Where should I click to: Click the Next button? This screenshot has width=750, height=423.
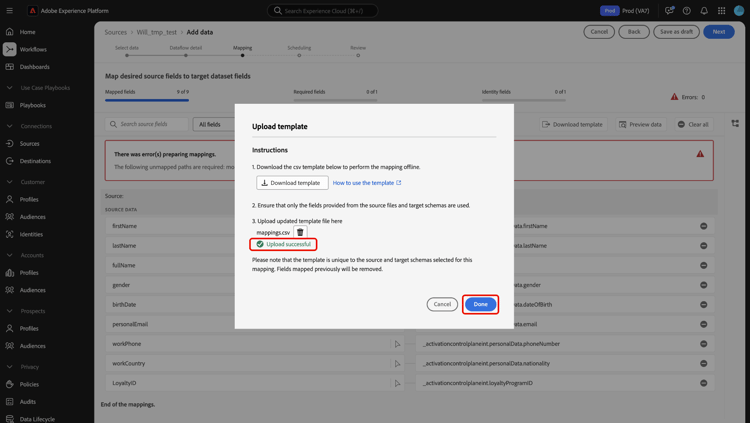719,32
